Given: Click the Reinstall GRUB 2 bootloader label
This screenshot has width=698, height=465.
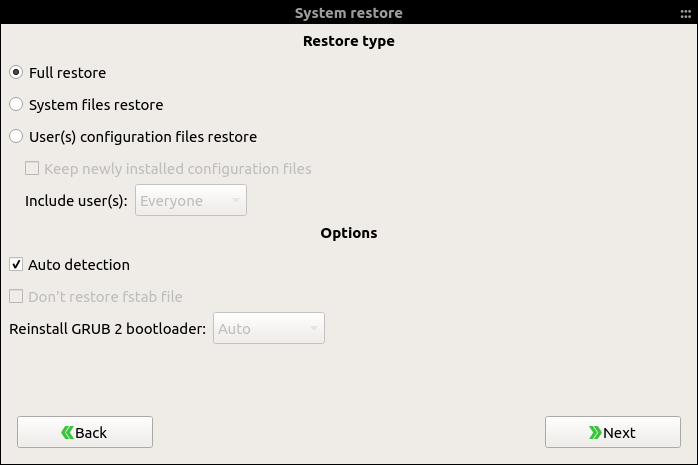Looking at the screenshot, I should 108,329.
